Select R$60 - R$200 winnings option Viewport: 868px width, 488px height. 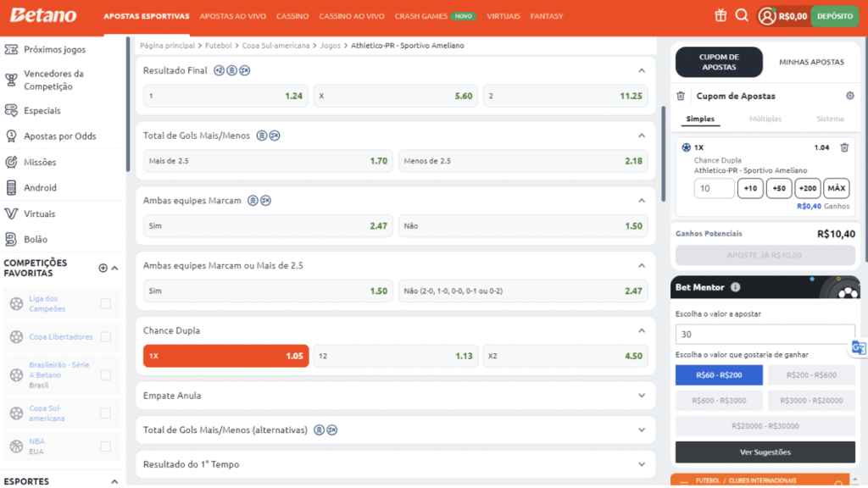[719, 375]
